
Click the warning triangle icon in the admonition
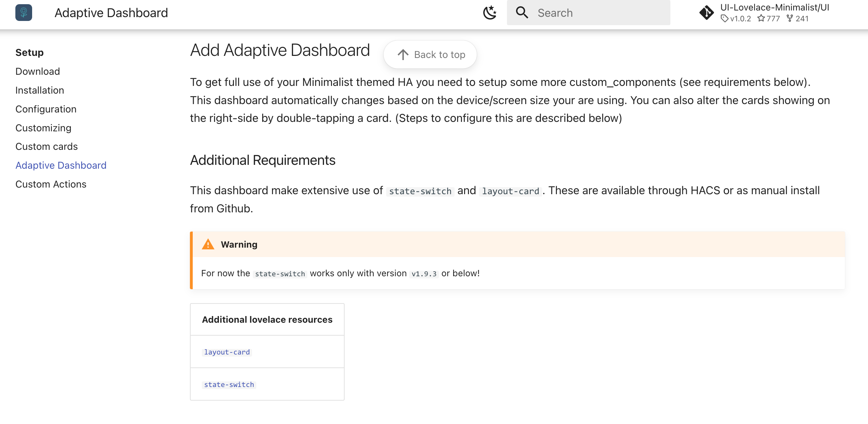click(208, 244)
